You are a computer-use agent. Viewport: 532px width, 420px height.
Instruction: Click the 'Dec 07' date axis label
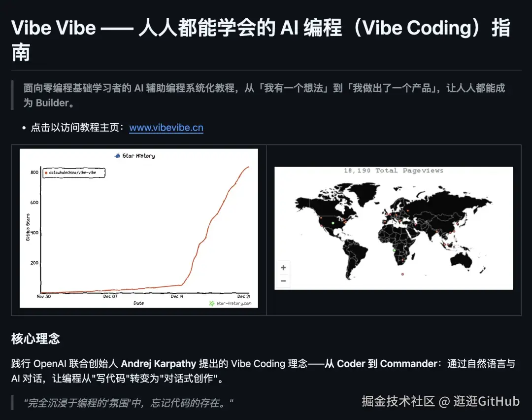tap(110, 296)
